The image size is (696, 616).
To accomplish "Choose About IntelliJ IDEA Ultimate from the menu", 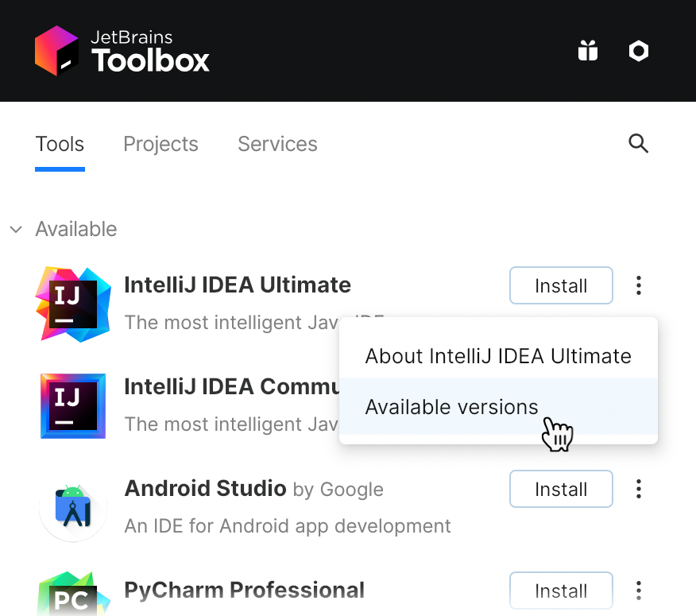I will (498, 356).
